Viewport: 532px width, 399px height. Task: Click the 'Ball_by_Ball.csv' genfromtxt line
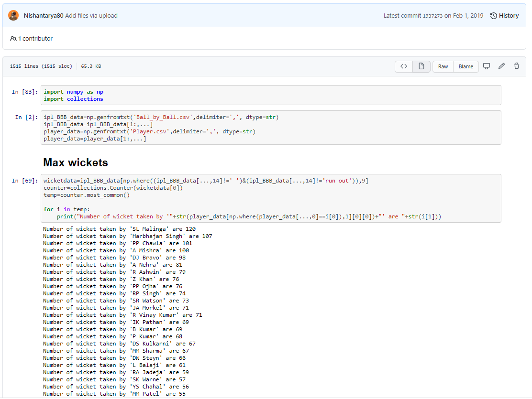pyautogui.click(x=161, y=117)
